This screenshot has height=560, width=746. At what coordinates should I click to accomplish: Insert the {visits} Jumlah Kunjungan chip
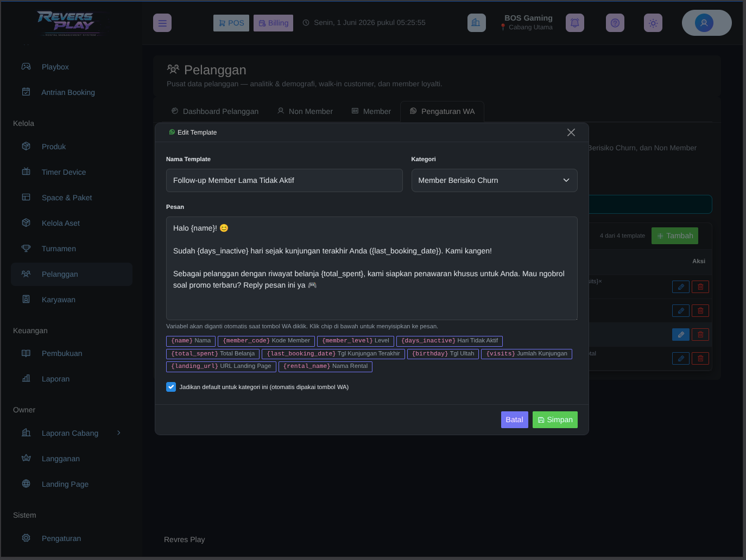(x=527, y=354)
